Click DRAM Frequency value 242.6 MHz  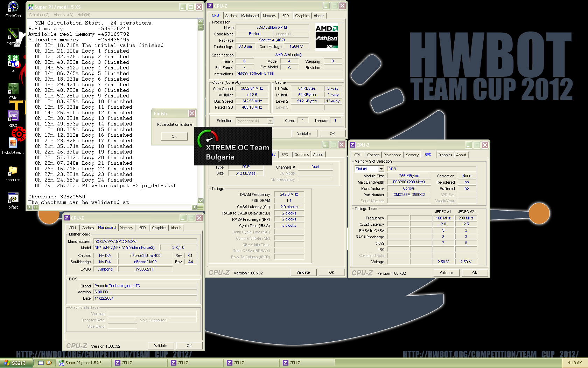pyautogui.click(x=289, y=194)
